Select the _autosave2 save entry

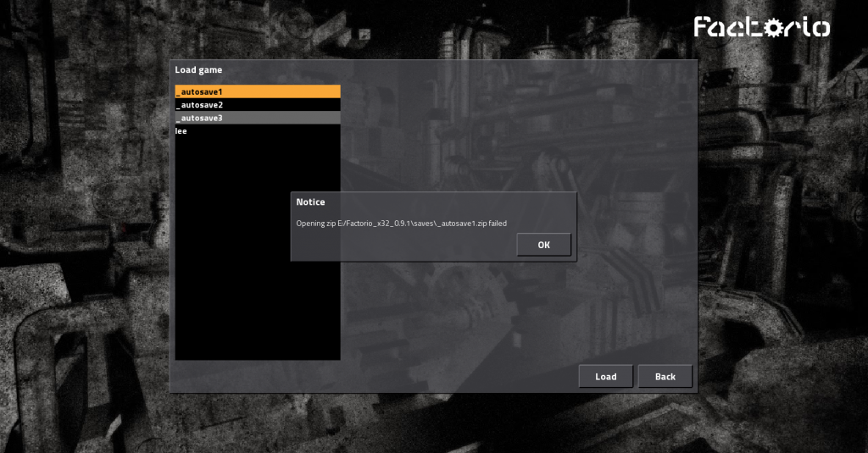click(x=257, y=105)
